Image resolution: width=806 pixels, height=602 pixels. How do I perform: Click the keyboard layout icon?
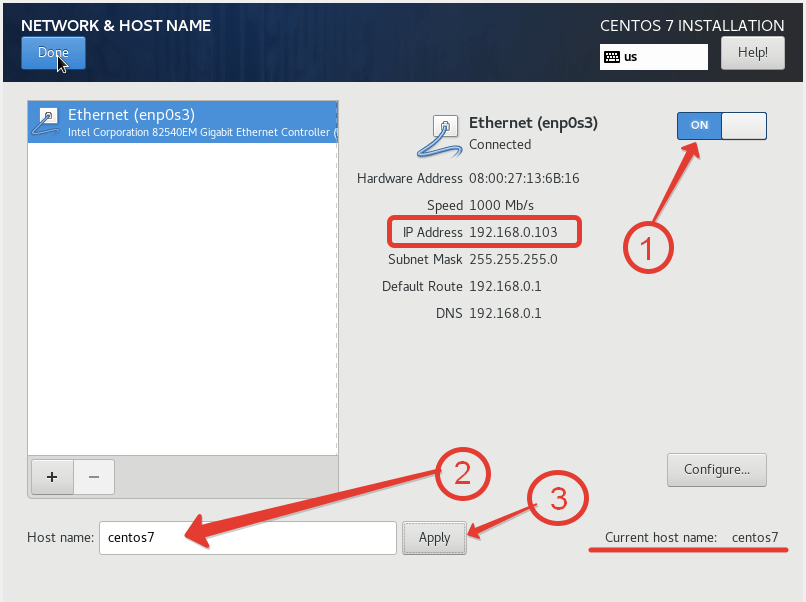(611, 57)
